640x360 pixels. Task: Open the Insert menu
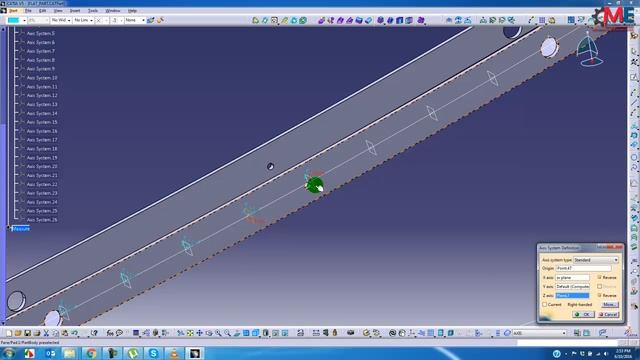[75, 11]
